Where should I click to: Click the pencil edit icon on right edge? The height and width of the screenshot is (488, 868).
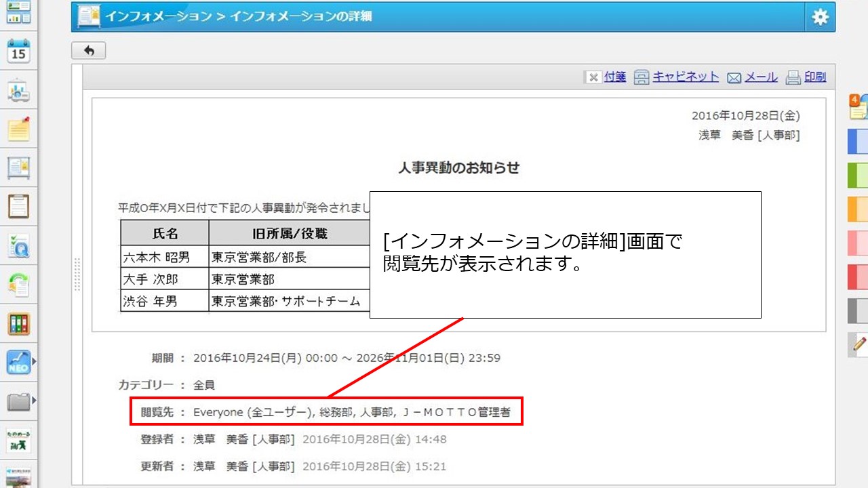859,344
